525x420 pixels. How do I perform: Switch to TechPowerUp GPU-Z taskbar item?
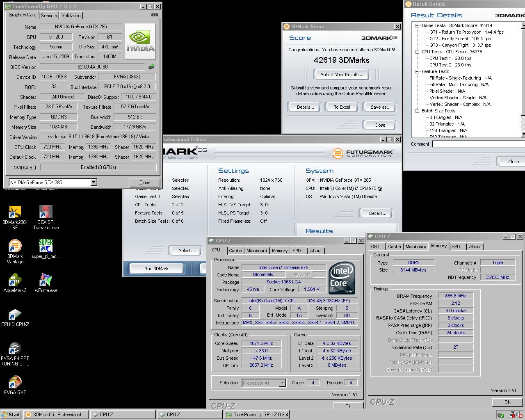click(257, 414)
